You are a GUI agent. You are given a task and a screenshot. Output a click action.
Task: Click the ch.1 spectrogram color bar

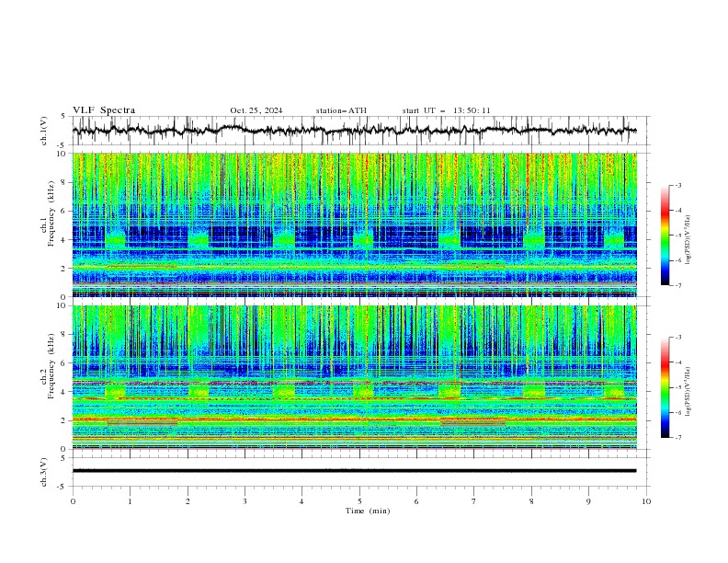click(x=665, y=236)
